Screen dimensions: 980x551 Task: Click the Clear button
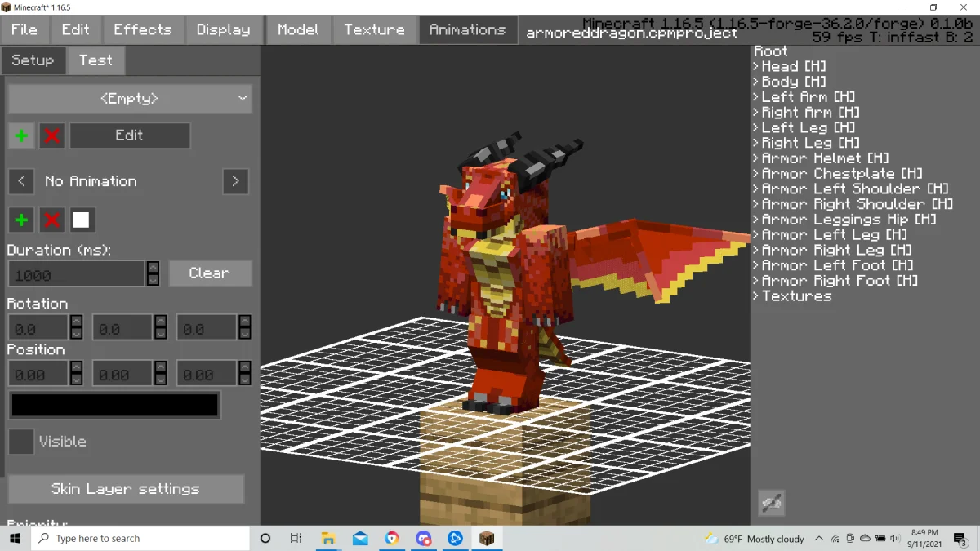[210, 273]
